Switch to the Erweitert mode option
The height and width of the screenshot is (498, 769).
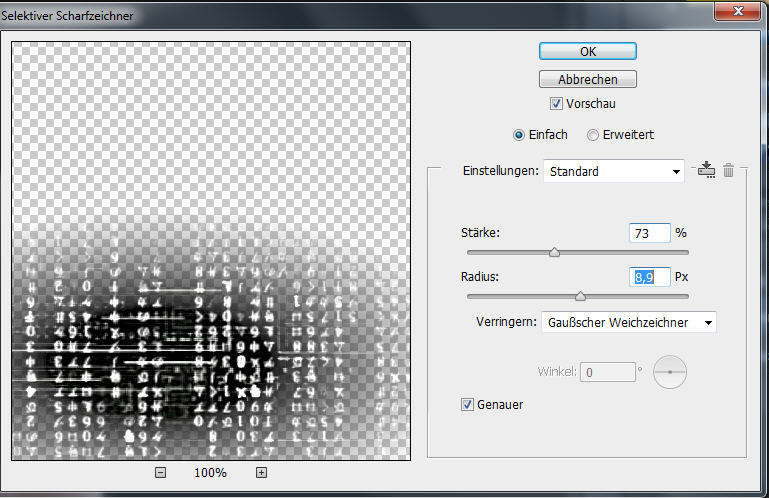[x=593, y=135]
